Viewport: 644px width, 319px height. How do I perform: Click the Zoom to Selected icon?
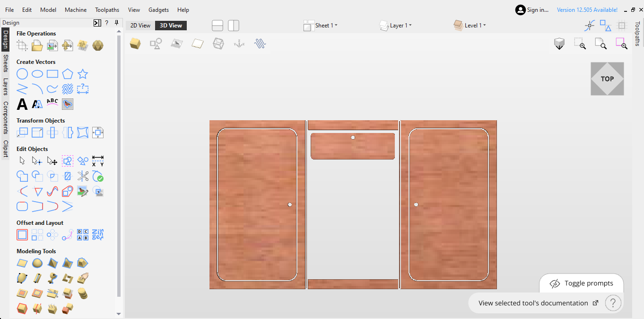point(621,44)
